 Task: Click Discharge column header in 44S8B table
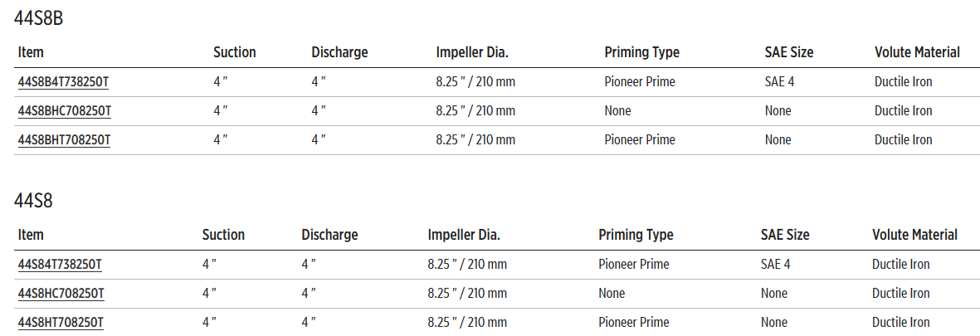[339, 52]
